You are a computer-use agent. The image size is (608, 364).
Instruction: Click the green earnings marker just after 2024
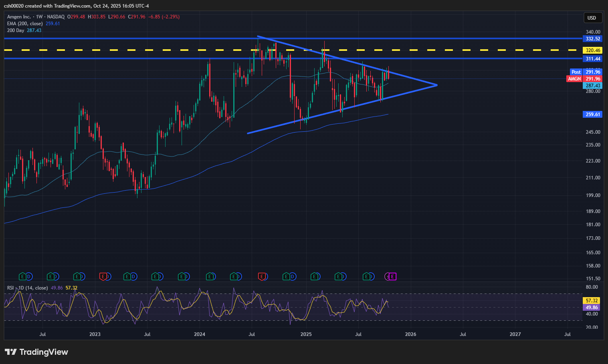coord(209,276)
